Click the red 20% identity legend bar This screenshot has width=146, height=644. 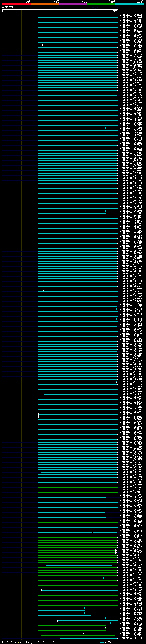16,4
